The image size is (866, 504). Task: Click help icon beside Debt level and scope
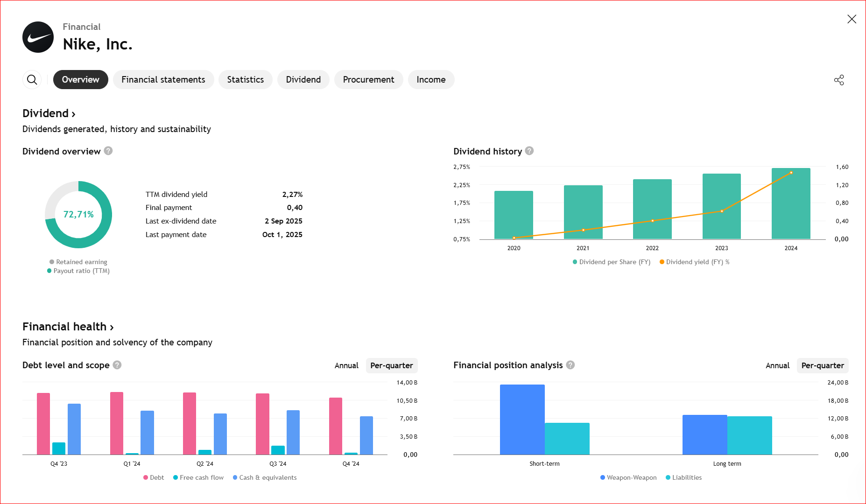[x=117, y=365]
